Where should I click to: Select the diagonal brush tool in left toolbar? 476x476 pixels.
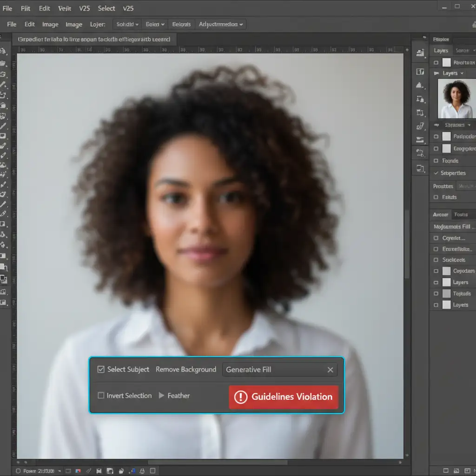coord(3,126)
